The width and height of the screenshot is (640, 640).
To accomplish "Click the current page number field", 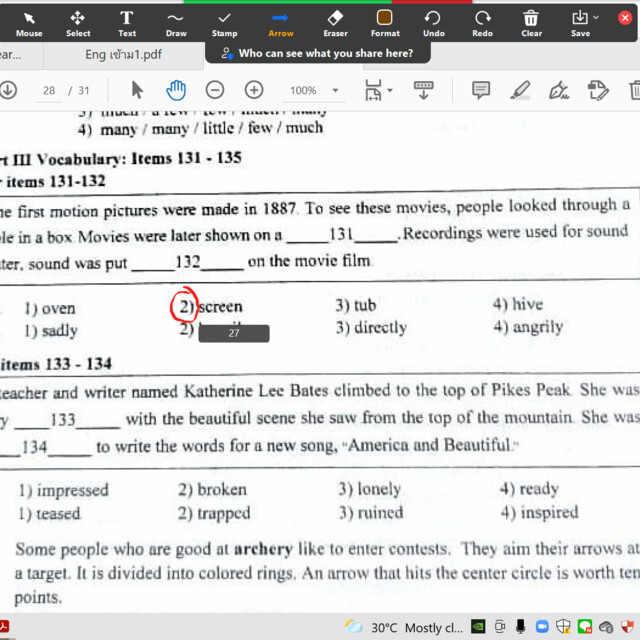I will (x=49, y=91).
